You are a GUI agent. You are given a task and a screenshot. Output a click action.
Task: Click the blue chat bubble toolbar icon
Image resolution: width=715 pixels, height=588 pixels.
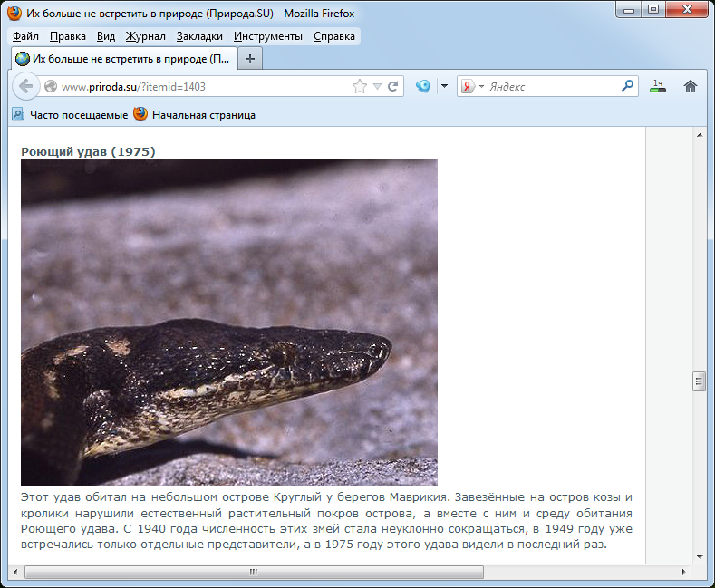pyautogui.click(x=422, y=87)
